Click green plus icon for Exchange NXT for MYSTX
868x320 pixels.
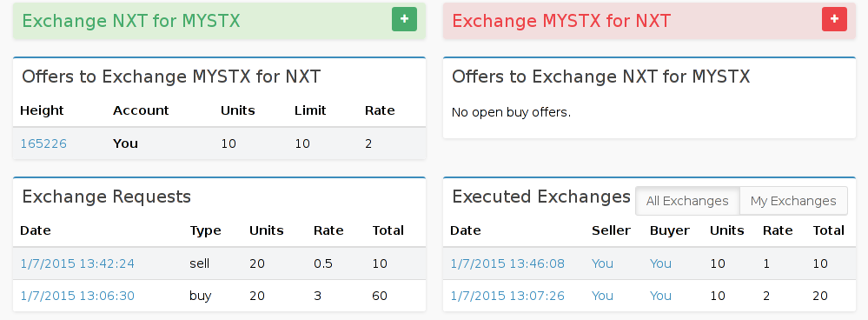pos(404,19)
